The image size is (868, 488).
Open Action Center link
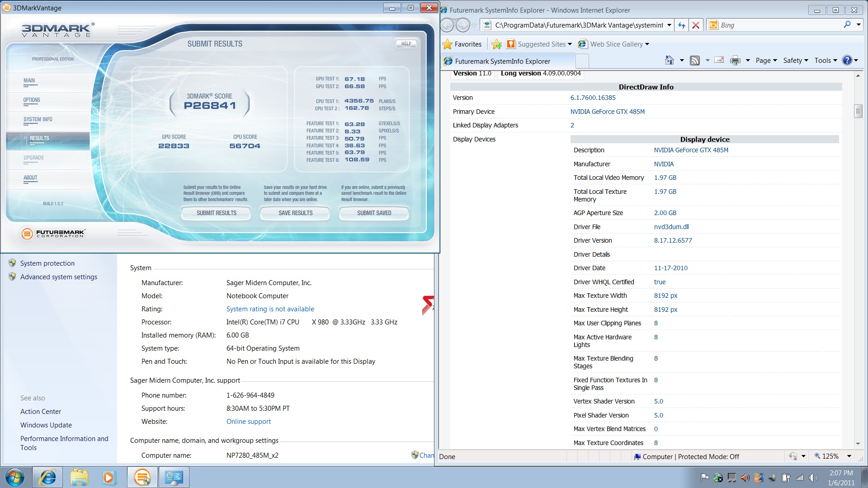(x=40, y=412)
